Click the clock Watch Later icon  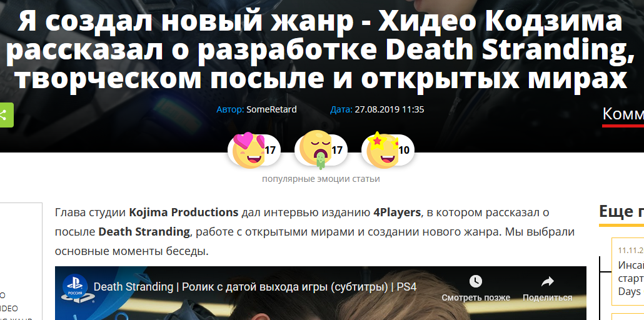click(476, 281)
